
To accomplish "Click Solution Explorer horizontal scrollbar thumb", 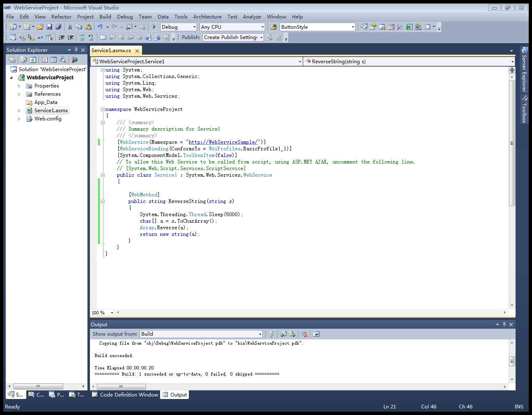I will click(38, 386).
